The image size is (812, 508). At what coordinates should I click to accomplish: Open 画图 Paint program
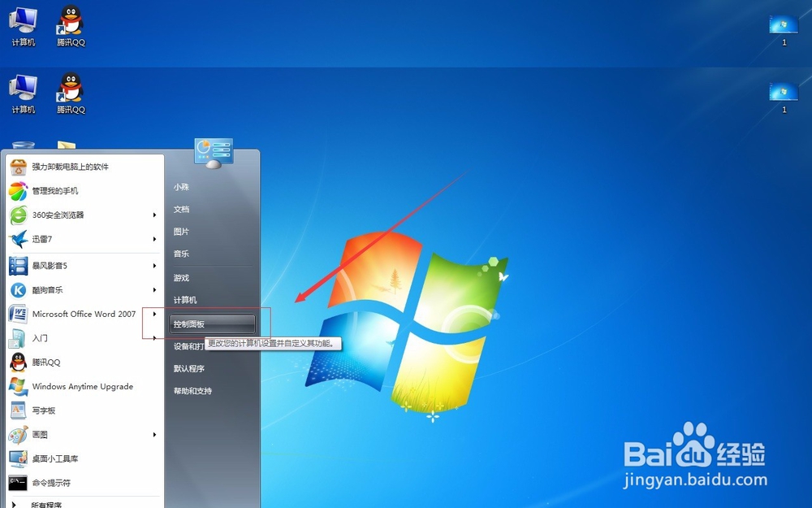[83, 434]
